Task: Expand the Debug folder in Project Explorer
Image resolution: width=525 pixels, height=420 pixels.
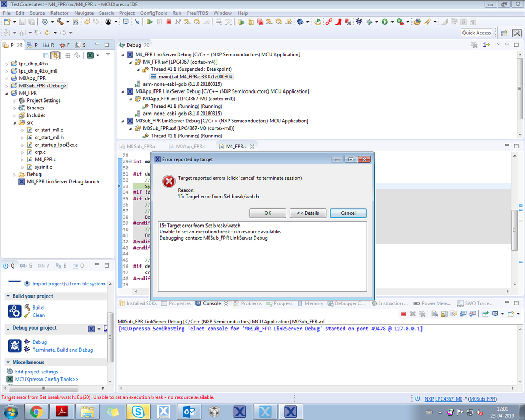Action: coord(14,175)
